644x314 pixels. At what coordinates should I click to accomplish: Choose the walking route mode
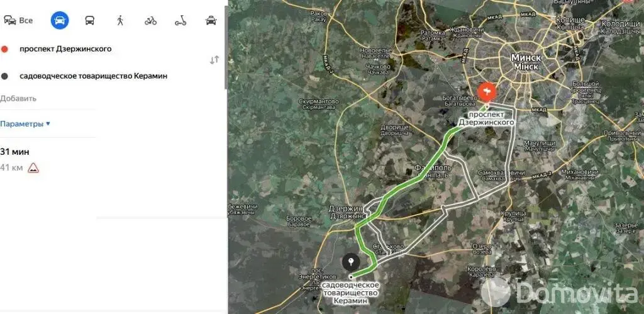click(x=119, y=20)
